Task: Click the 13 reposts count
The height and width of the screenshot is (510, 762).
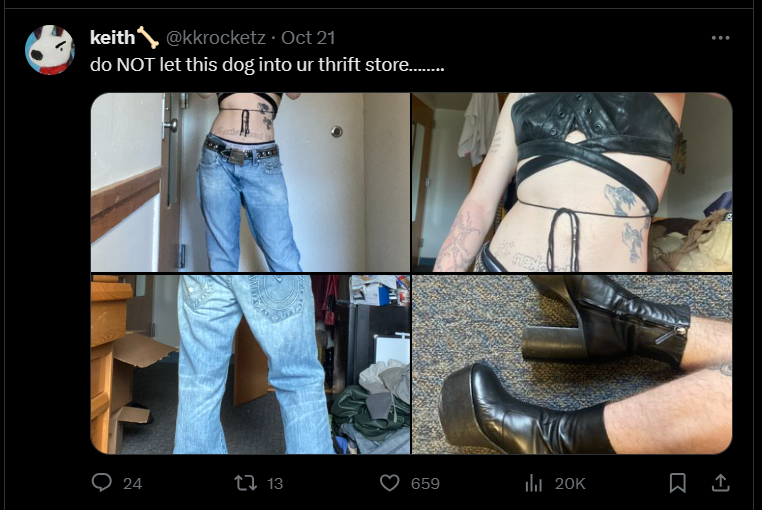Action: 275,483
